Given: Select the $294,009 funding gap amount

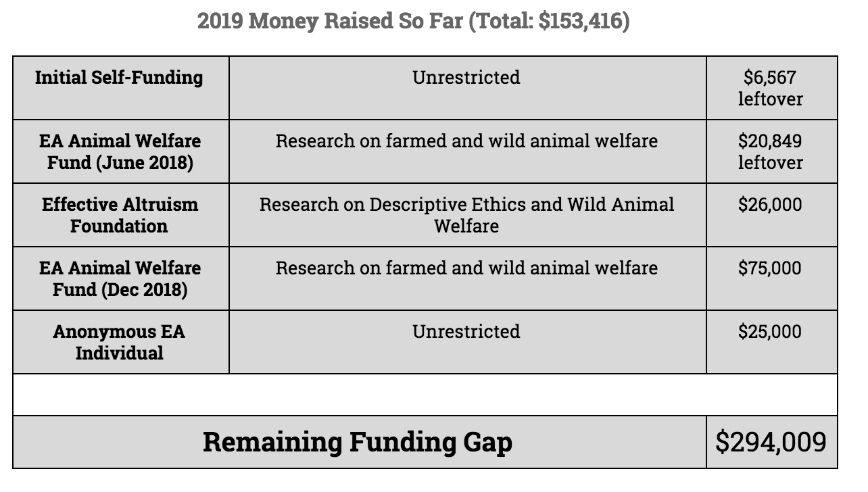Looking at the screenshot, I should coord(771,442).
